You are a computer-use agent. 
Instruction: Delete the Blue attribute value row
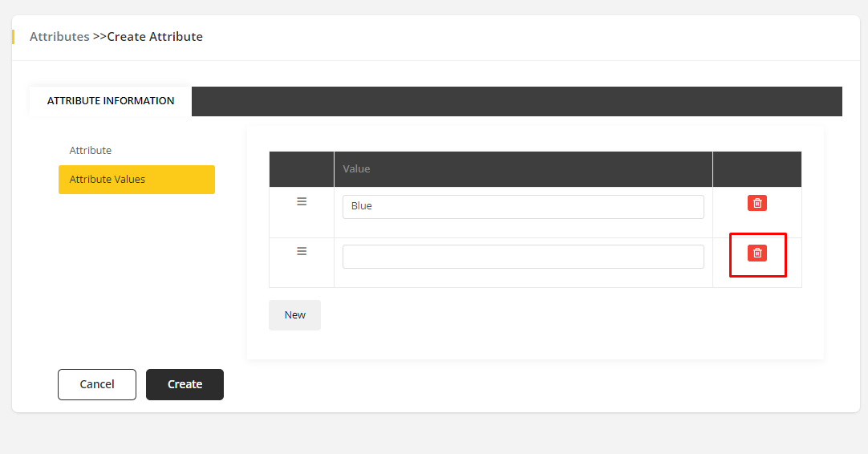756,203
